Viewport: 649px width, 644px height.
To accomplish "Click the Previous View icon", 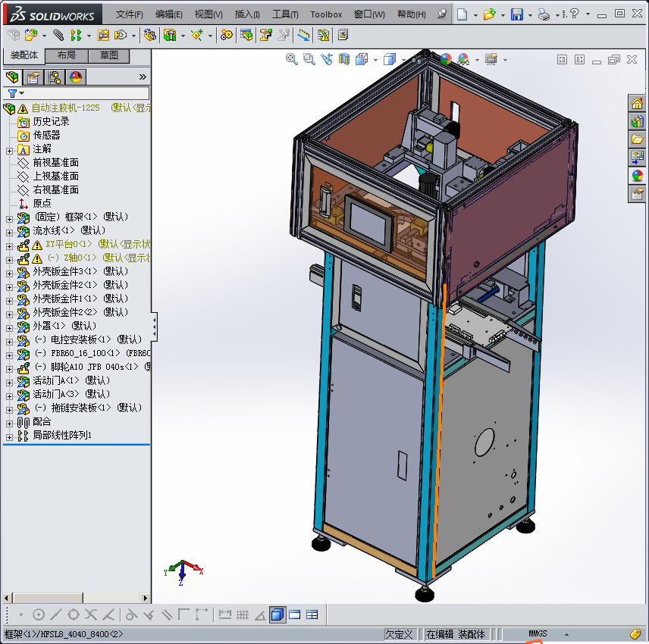I will 327,60.
